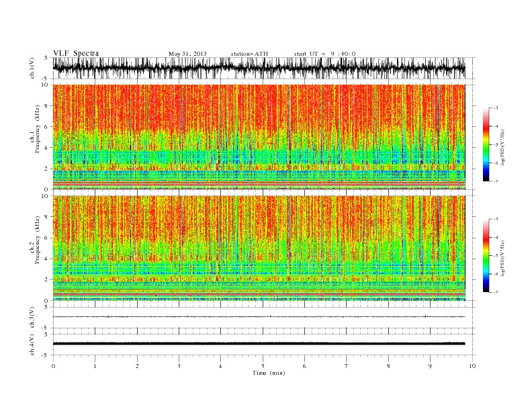
Task: Click the "-3" label on ch.1 colorbar
Action: 495,108
